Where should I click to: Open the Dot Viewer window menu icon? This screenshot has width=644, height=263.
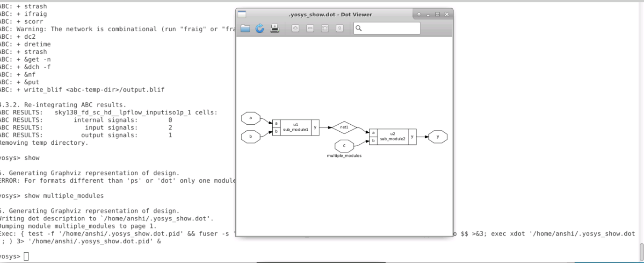[x=242, y=14]
